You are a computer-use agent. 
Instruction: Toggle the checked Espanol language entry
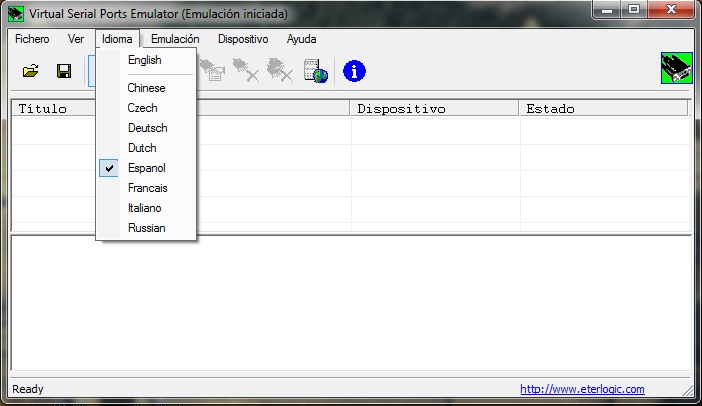click(146, 168)
